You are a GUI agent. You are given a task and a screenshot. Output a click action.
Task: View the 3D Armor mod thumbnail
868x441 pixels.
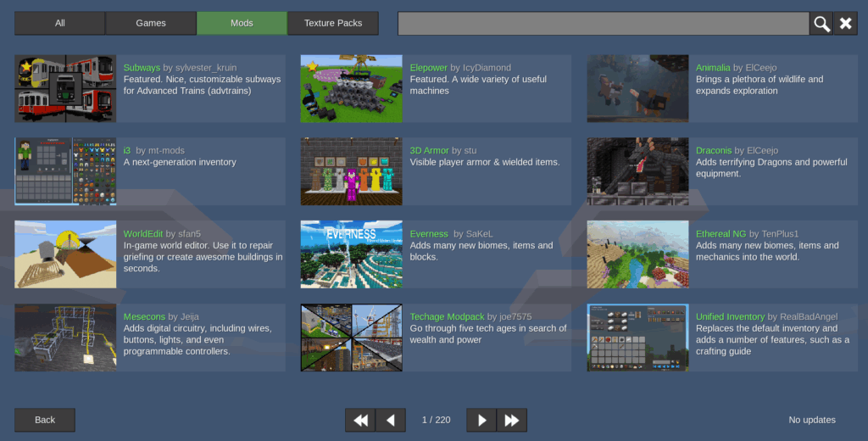[351, 171]
